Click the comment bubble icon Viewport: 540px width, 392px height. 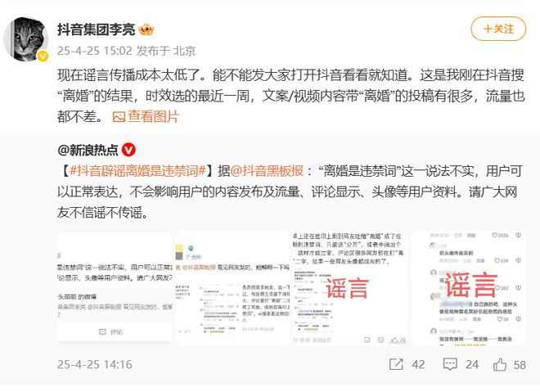point(450,364)
